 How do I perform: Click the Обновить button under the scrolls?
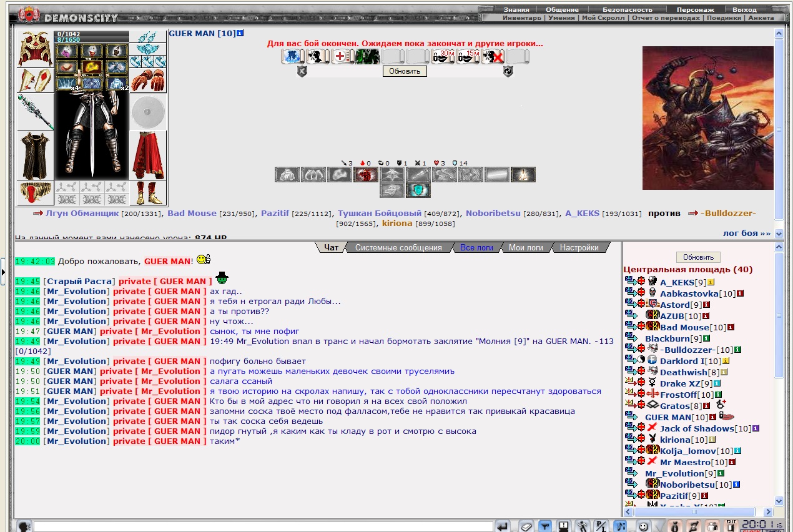point(405,71)
